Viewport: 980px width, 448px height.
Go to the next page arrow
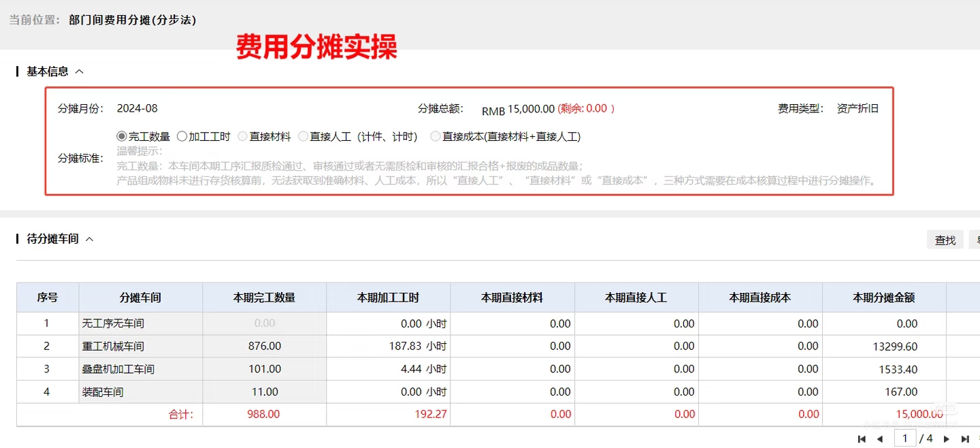coord(947,439)
